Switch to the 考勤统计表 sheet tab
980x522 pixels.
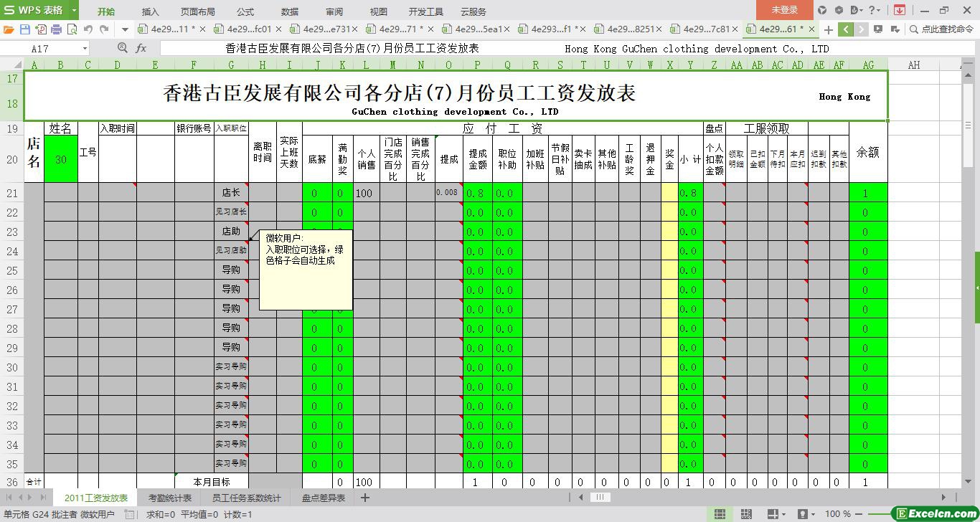pos(170,498)
